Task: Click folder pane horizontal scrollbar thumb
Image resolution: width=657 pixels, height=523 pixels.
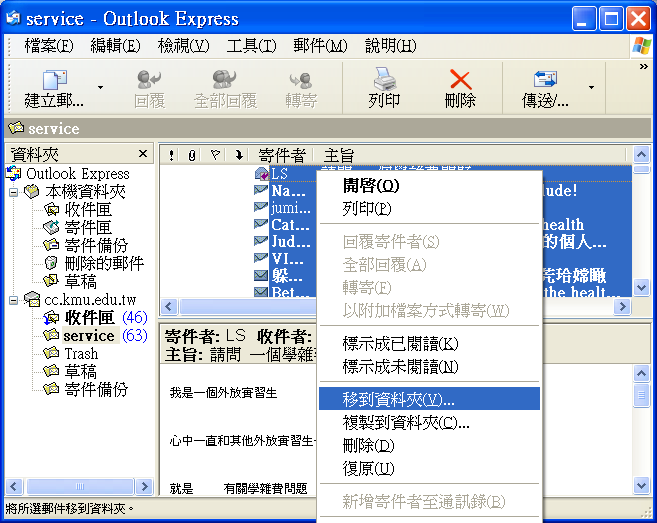Action: [80, 487]
